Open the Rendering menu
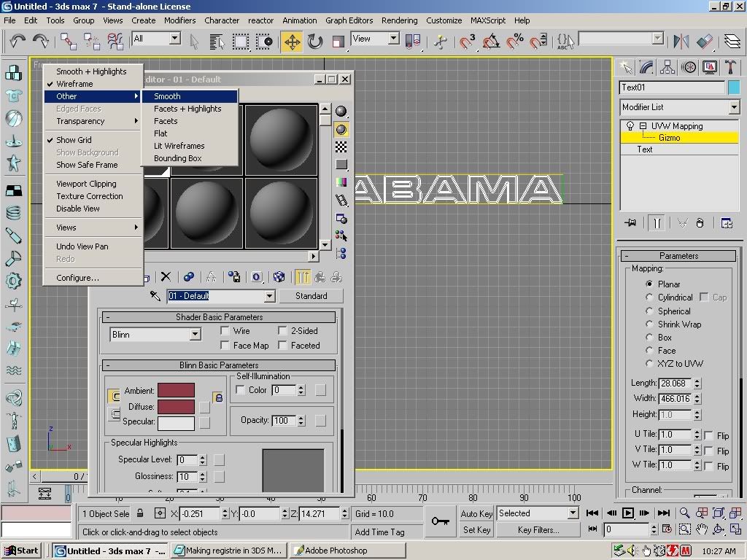This screenshot has height=560, width=747. tap(399, 20)
